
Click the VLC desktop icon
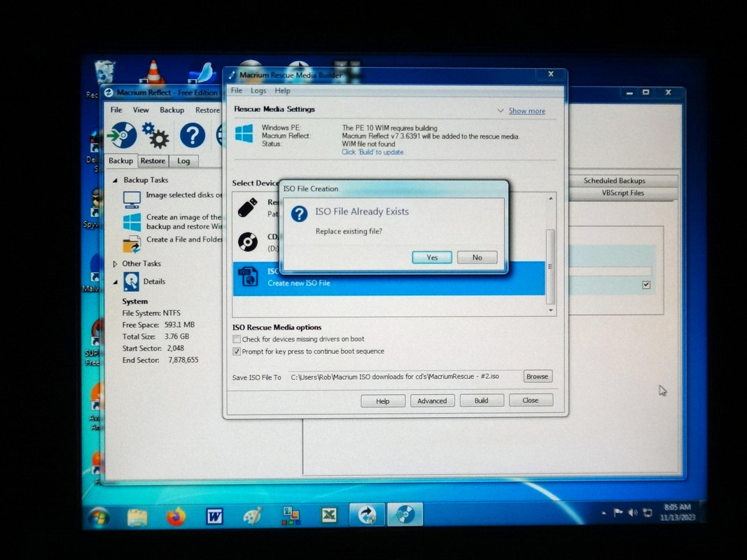point(153,72)
